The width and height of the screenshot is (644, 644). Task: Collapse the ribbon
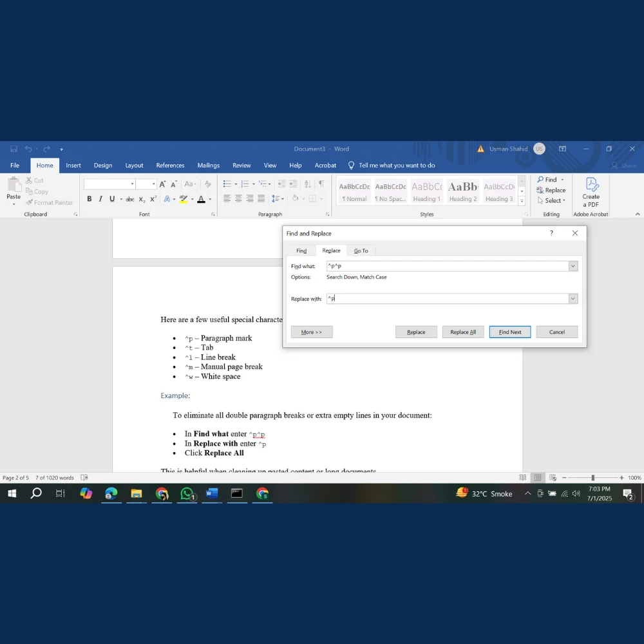click(x=638, y=214)
